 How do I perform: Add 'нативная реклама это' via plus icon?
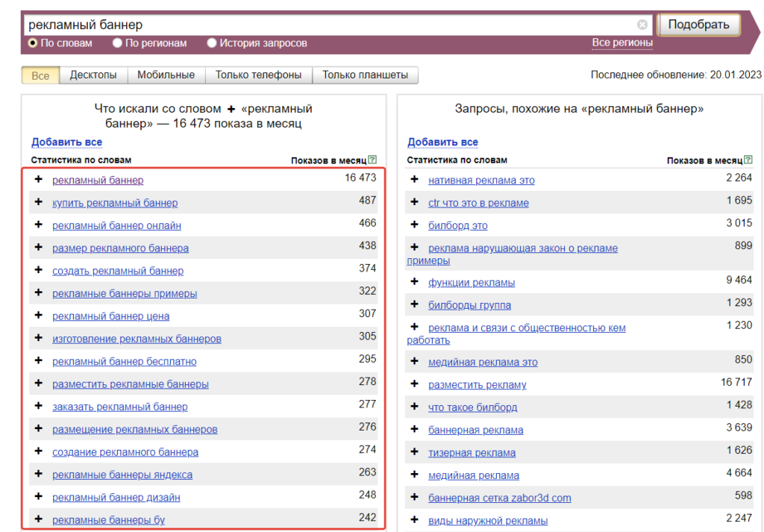pos(415,179)
